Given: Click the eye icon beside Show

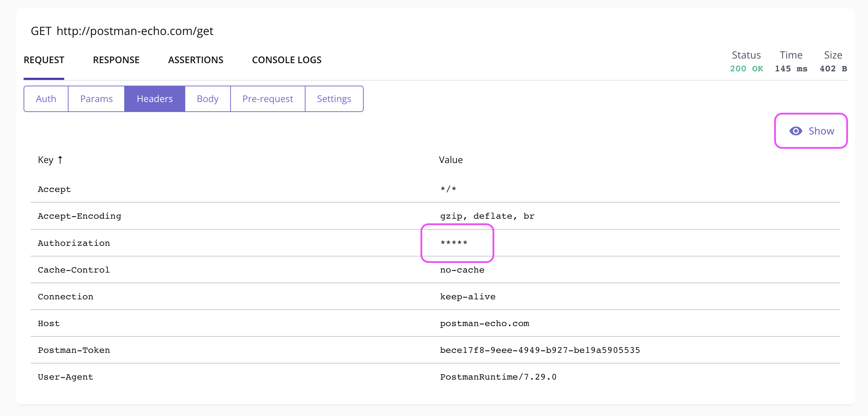Looking at the screenshot, I should (796, 131).
